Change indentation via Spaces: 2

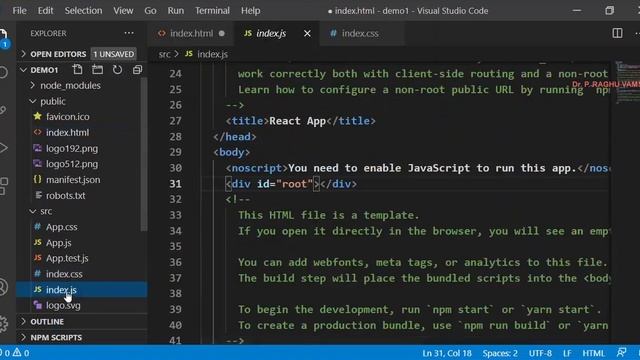tap(500, 353)
